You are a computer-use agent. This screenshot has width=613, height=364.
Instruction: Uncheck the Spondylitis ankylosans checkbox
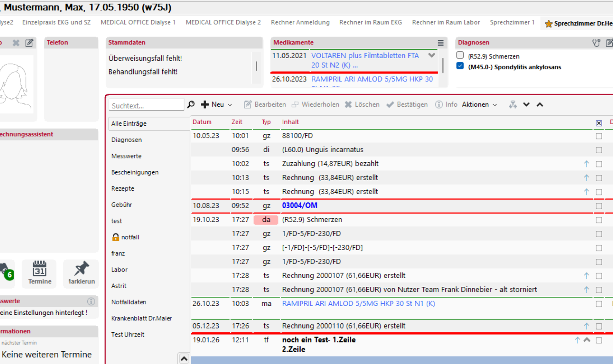click(x=460, y=66)
